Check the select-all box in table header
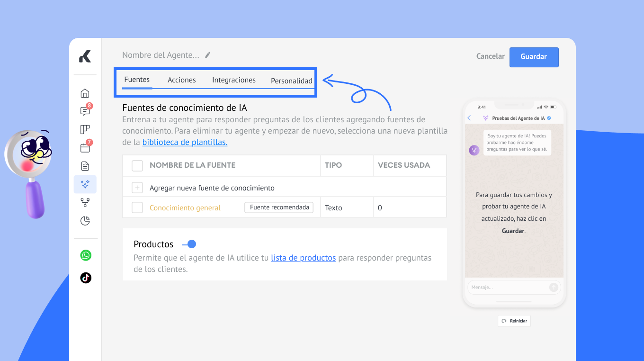This screenshot has width=644, height=361. 137,165
